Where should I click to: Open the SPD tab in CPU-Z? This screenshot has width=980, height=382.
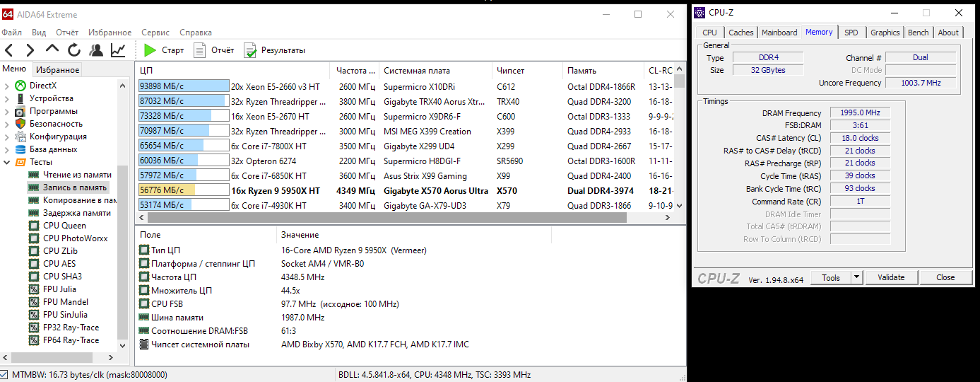click(x=851, y=33)
